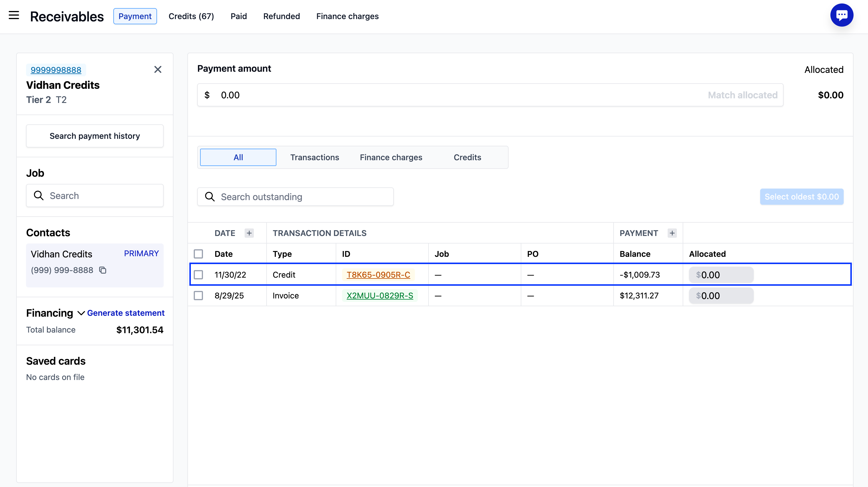This screenshot has height=487, width=868.
Task: Select the Finance charges filter tab
Action: point(391,157)
